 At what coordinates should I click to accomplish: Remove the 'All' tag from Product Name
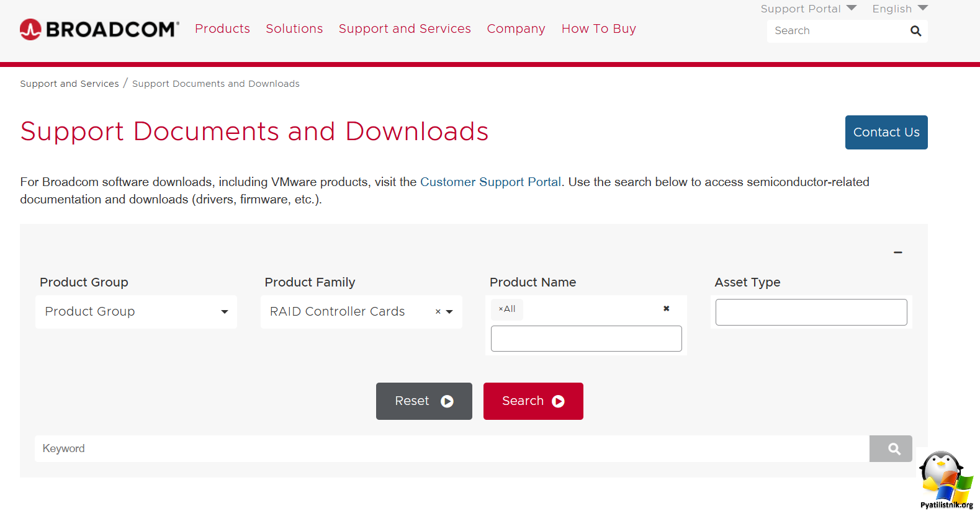click(501, 309)
